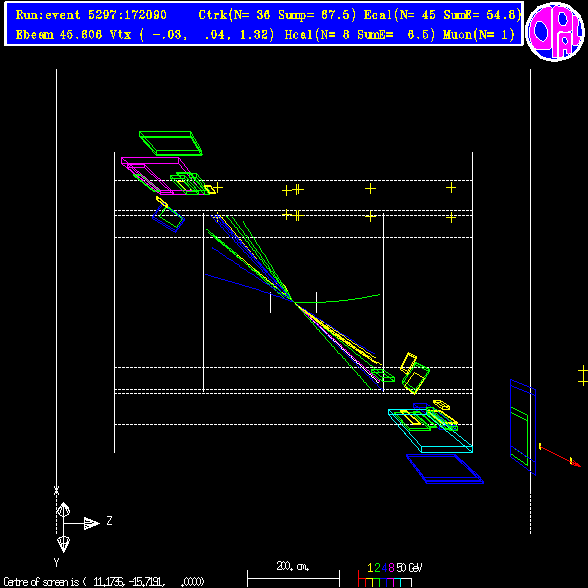Click the topmost green hadron calorimeter box
This screenshot has height=588, width=588.
point(171,143)
